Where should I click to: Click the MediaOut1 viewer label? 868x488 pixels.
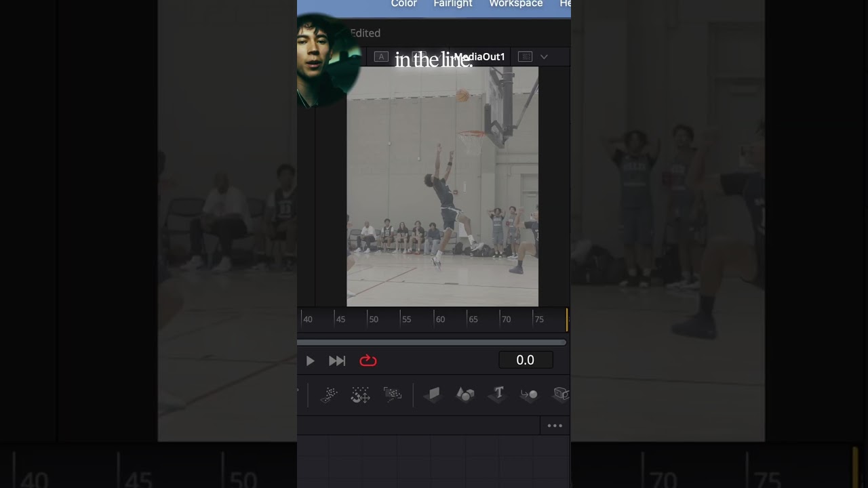479,57
